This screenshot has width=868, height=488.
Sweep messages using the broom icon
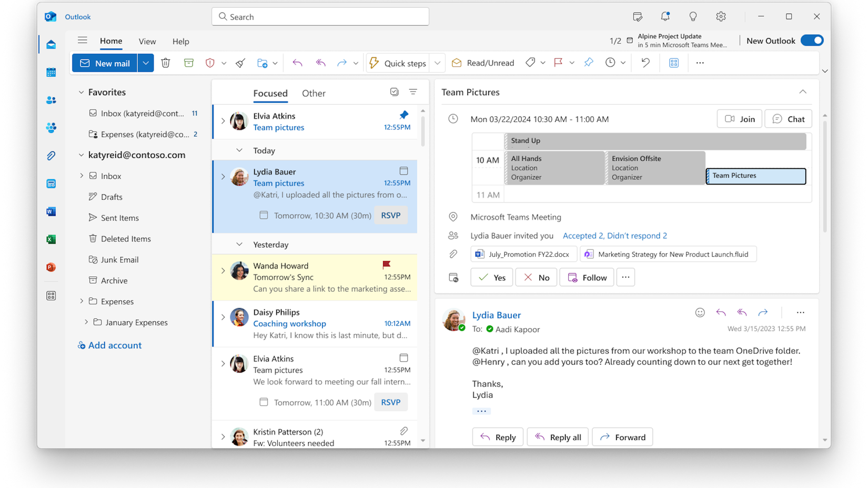point(240,63)
